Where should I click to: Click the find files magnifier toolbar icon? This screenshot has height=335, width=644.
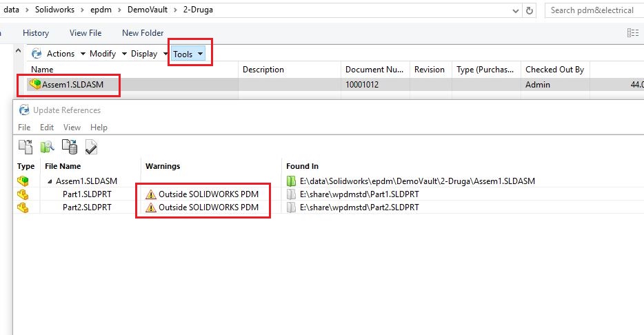click(x=47, y=146)
